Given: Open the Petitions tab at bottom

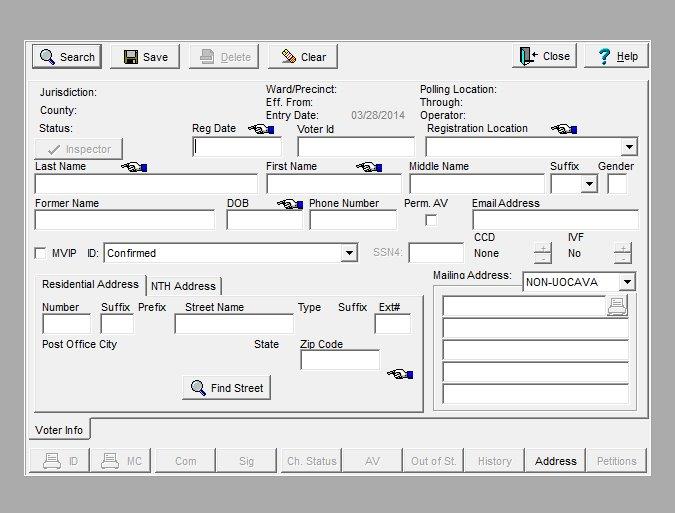Looking at the screenshot, I should (616, 461).
